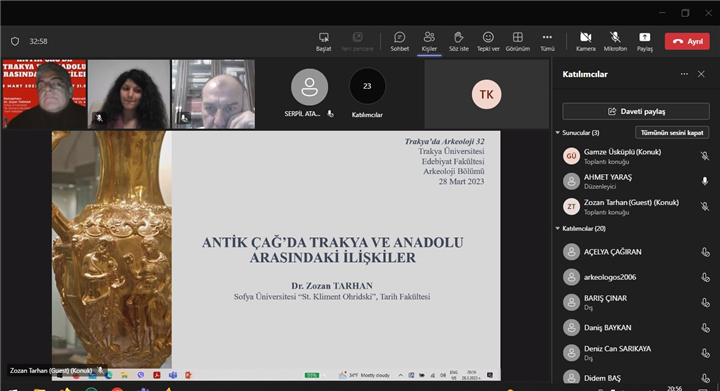The width and height of the screenshot is (720, 391).
Task: Toggle AHMET YARAŞ microphone in list
Action: coord(704,181)
